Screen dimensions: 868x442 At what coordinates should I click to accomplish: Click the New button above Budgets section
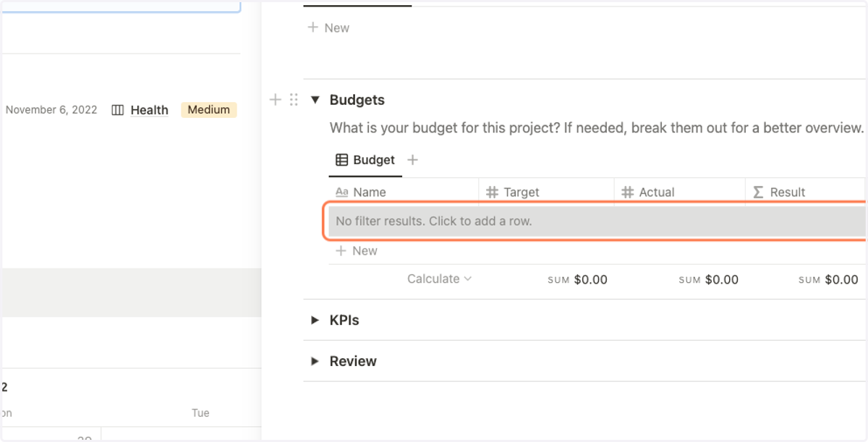(x=328, y=27)
